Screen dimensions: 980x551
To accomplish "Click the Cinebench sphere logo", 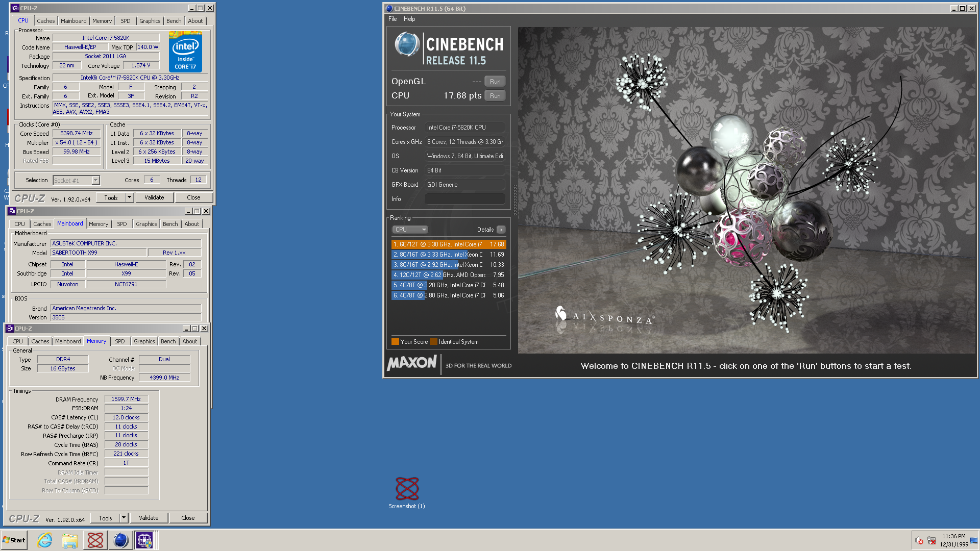I will 407,44.
